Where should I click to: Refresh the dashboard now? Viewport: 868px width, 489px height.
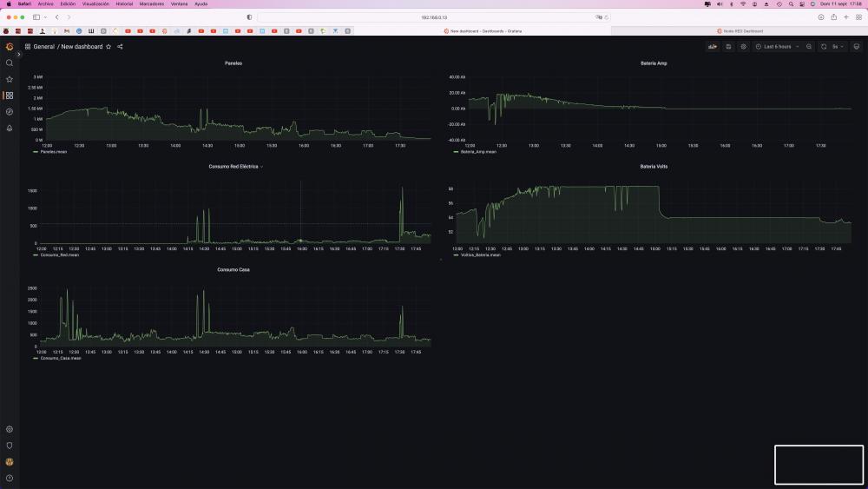(824, 47)
